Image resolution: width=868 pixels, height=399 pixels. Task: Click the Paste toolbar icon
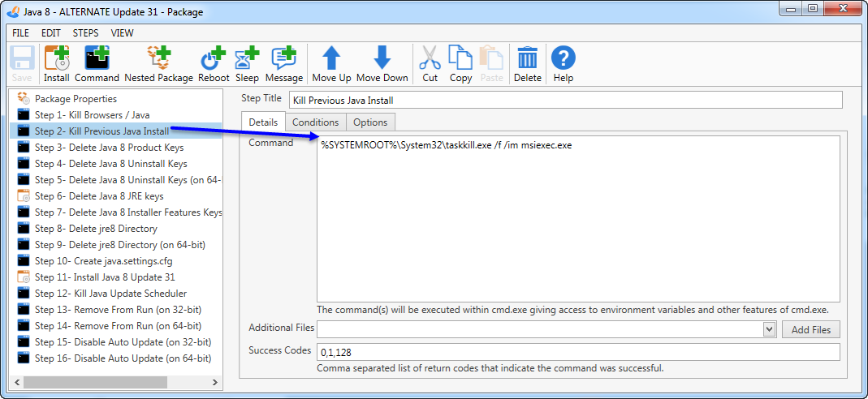[x=491, y=64]
